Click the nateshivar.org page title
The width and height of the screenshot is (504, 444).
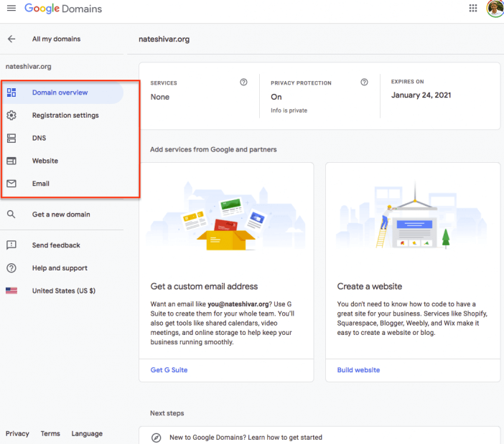[x=164, y=39]
